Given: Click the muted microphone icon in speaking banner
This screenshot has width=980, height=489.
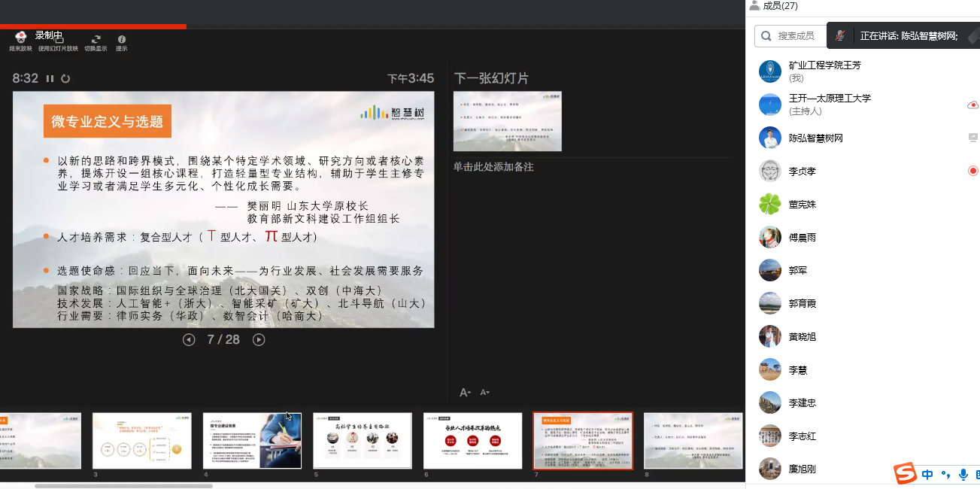Looking at the screenshot, I should pyautogui.click(x=840, y=35).
